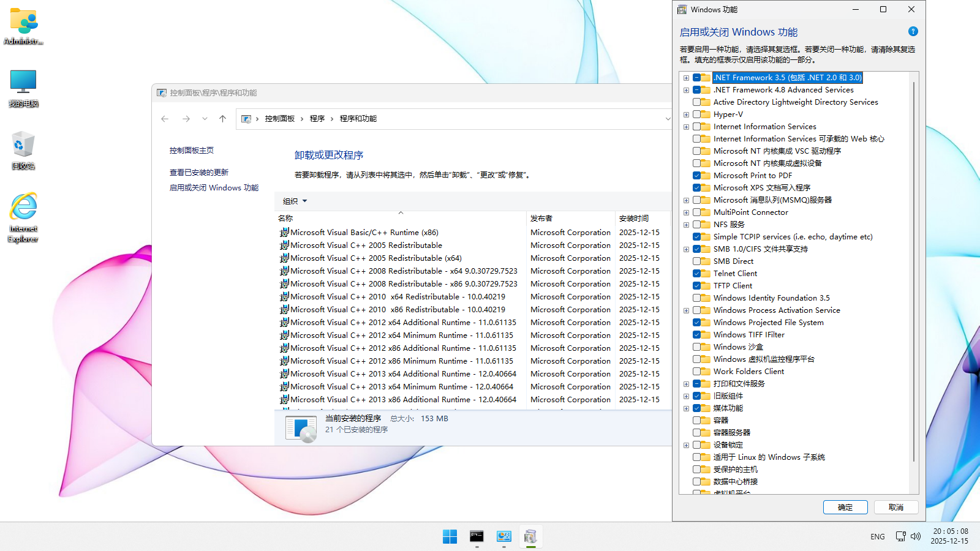980x551 pixels.
Task: Toggle the Hyper-V feature checkbox
Action: coord(696,114)
